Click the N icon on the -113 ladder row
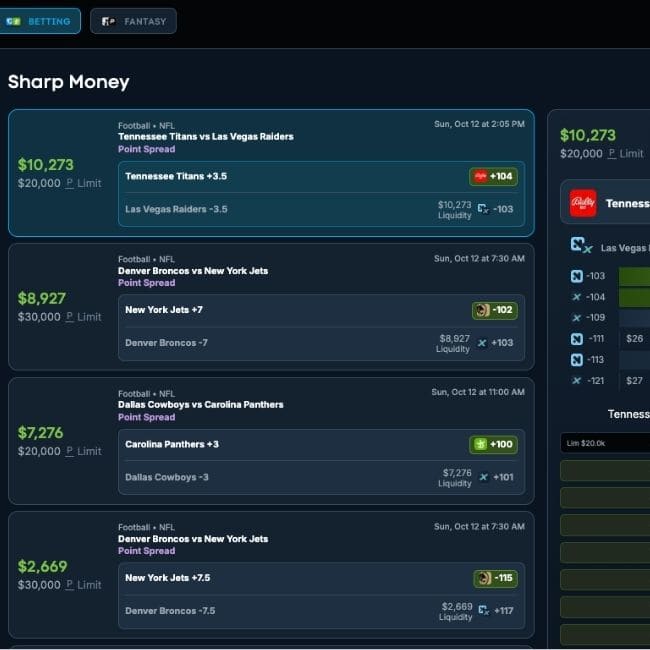Viewport: 650px width, 650px height. 577,359
